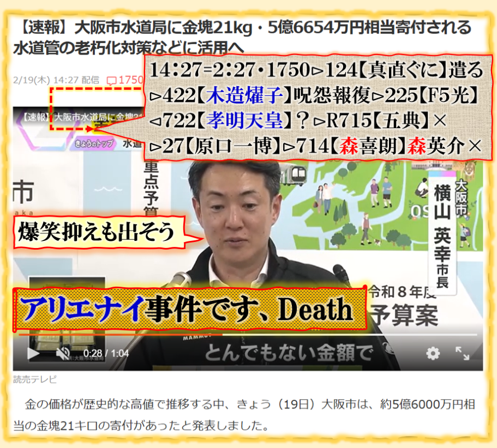Screen dimensions: 497x448
Task: Open the video settings gear
Action: [433, 354]
